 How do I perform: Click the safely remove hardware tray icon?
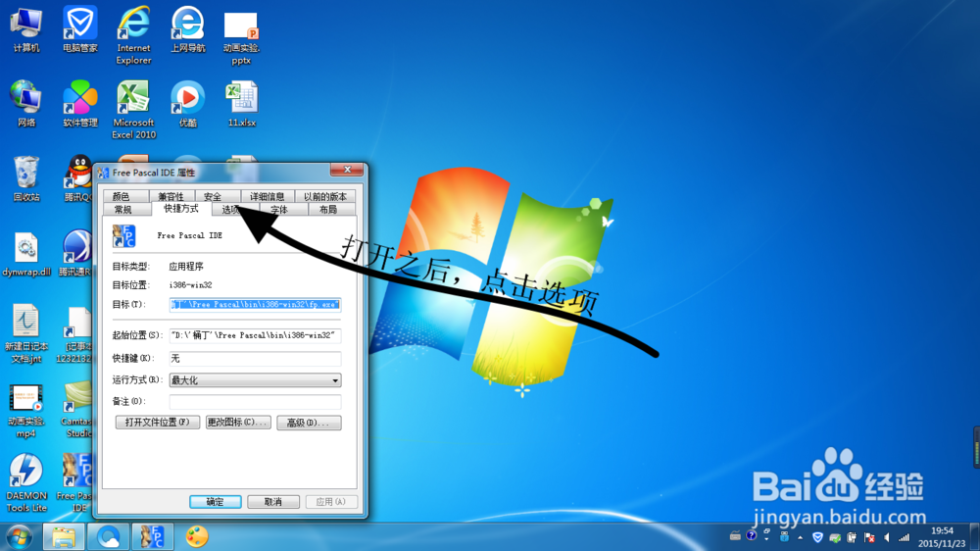click(x=835, y=538)
